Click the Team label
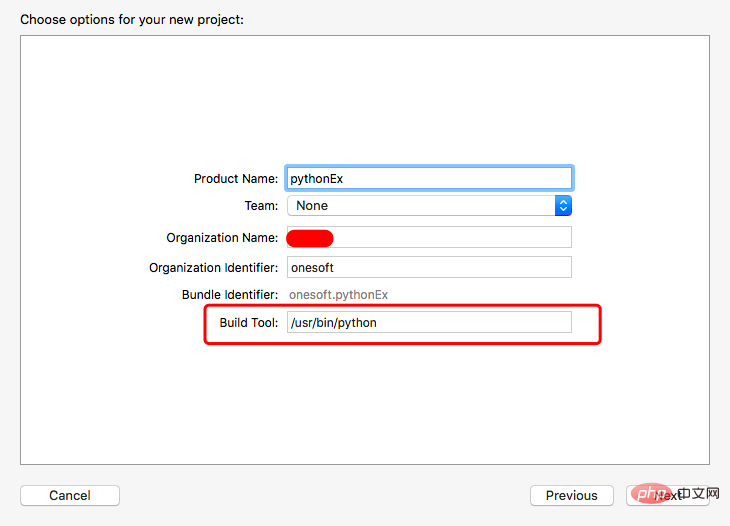 (261, 205)
